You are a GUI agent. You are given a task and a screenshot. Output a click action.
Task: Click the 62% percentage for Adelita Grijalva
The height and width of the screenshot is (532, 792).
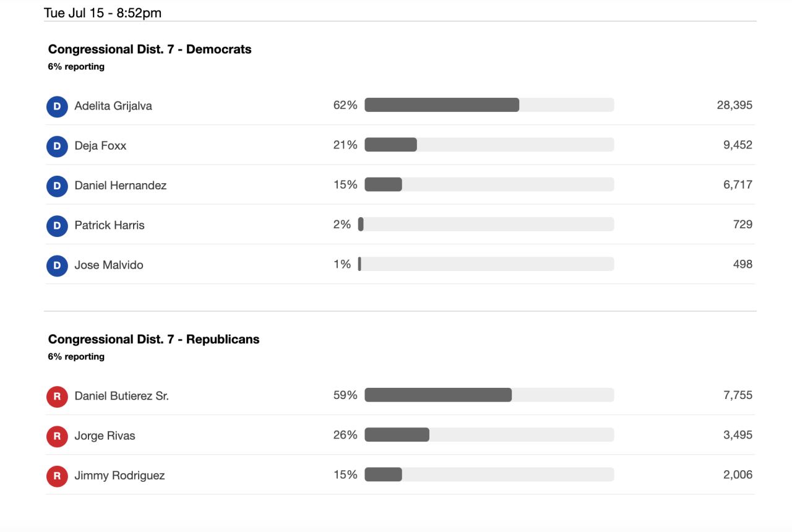(345, 105)
